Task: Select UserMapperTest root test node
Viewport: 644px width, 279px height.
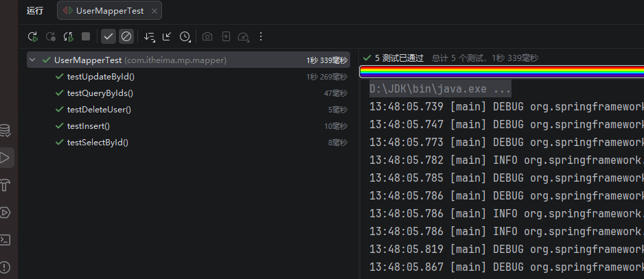Action: [189, 60]
